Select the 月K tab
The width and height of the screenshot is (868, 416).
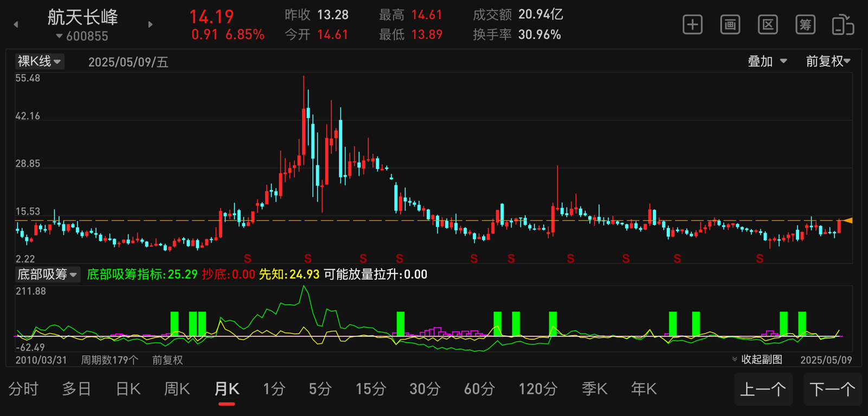(227, 389)
